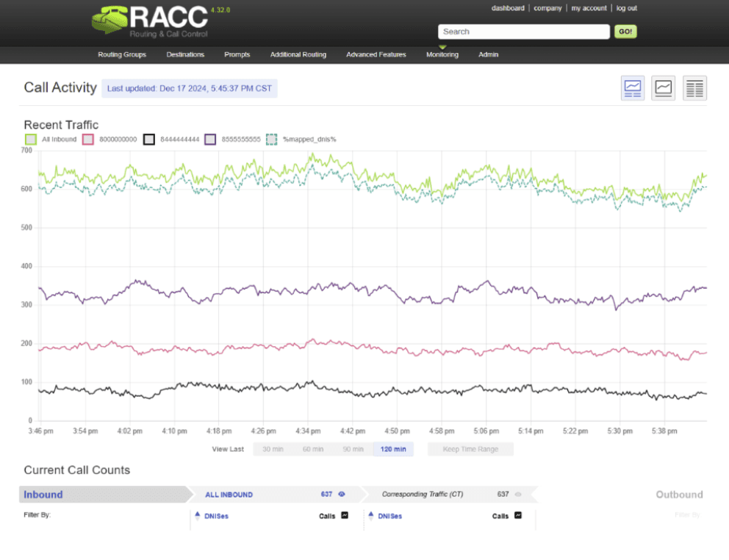Click the chart icon beside Corresponding Traffic Calls

pyautogui.click(x=518, y=515)
